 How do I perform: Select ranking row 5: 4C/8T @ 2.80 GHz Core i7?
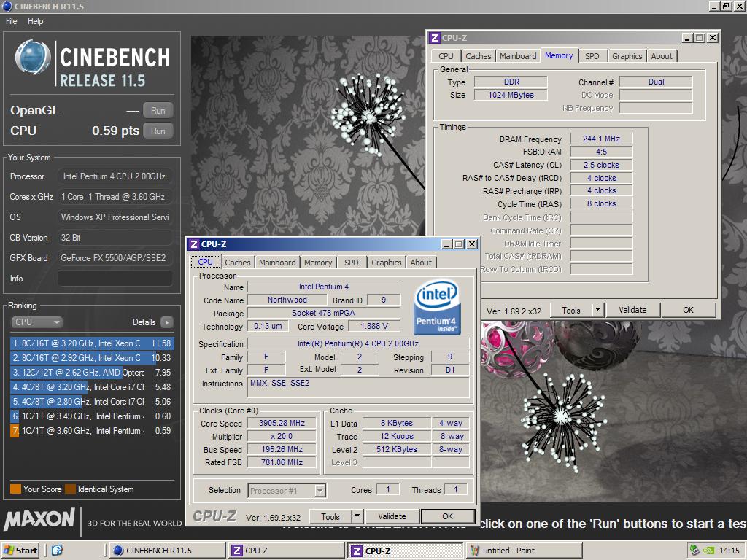click(x=92, y=402)
